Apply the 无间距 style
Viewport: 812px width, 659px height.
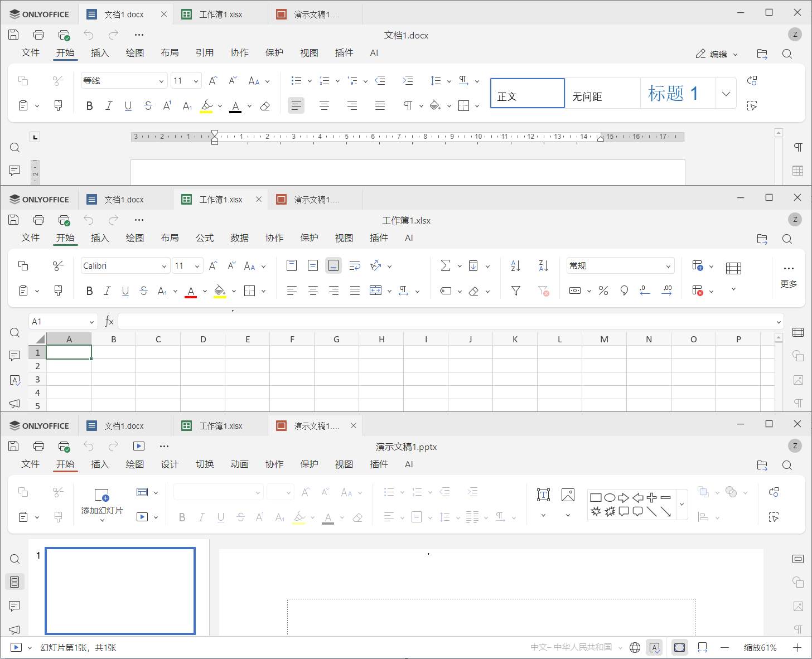coord(602,93)
